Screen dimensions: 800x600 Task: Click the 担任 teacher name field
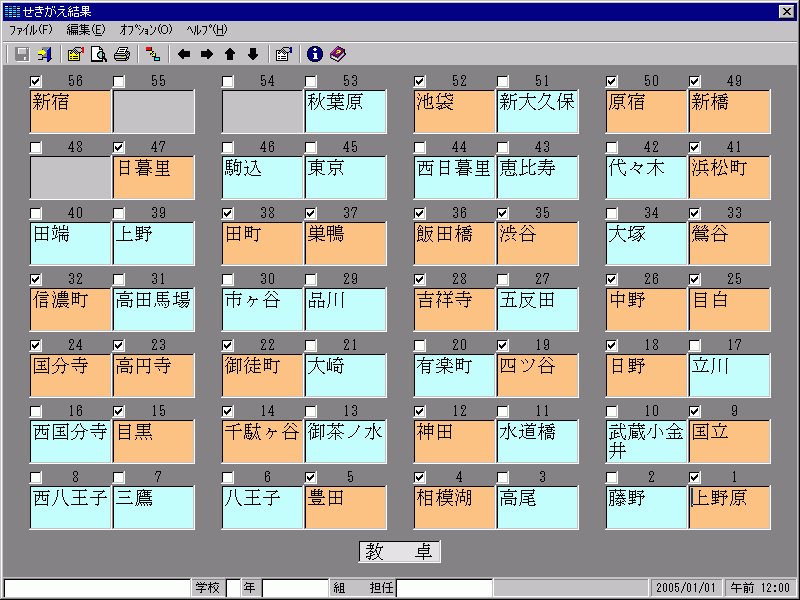coord(445,588)
